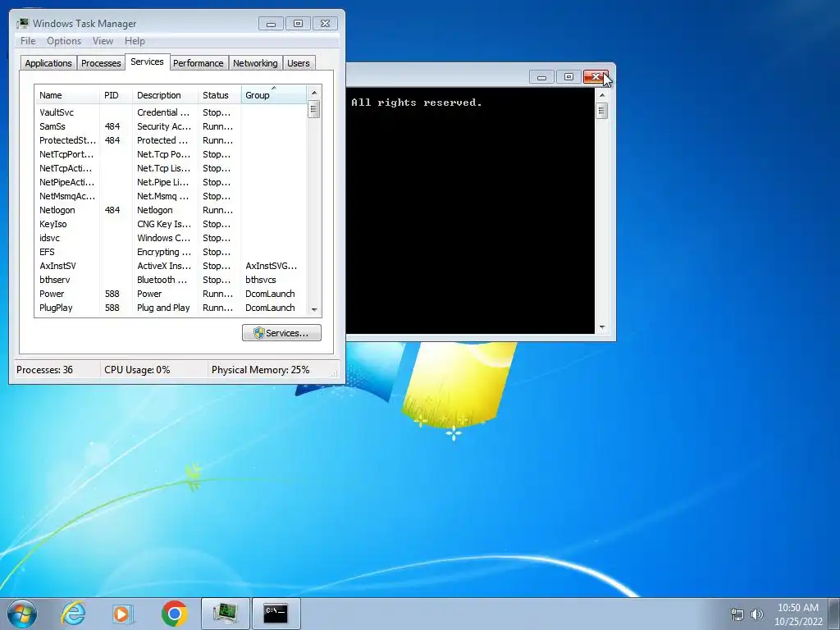
Task: Click the Plug and Play description
Action: tap(163, 308)
